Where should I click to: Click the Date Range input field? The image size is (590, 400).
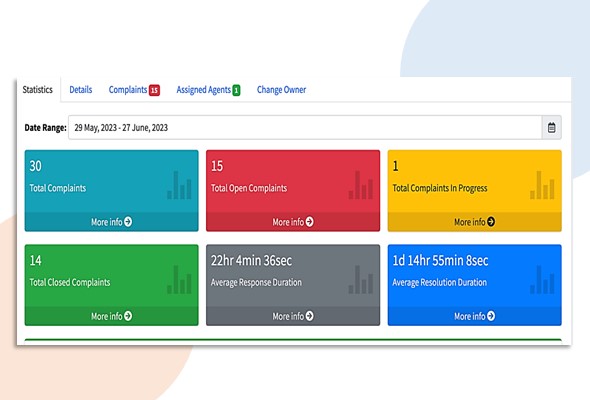[305, 128]
